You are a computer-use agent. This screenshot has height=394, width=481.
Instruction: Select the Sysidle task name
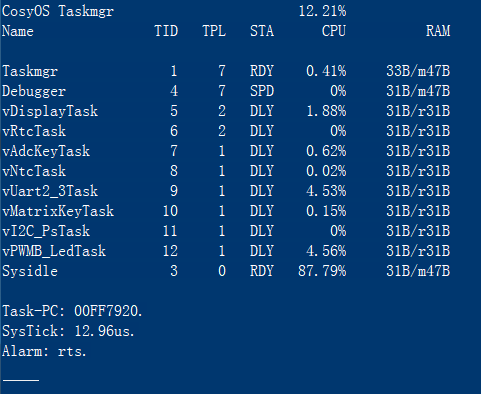[30, 272]
